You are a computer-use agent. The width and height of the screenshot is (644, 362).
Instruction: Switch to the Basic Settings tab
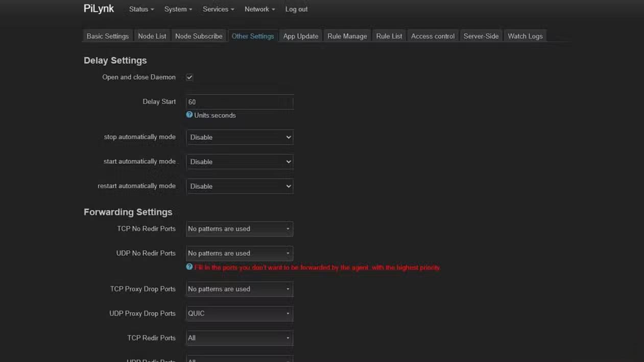point(107,36)
